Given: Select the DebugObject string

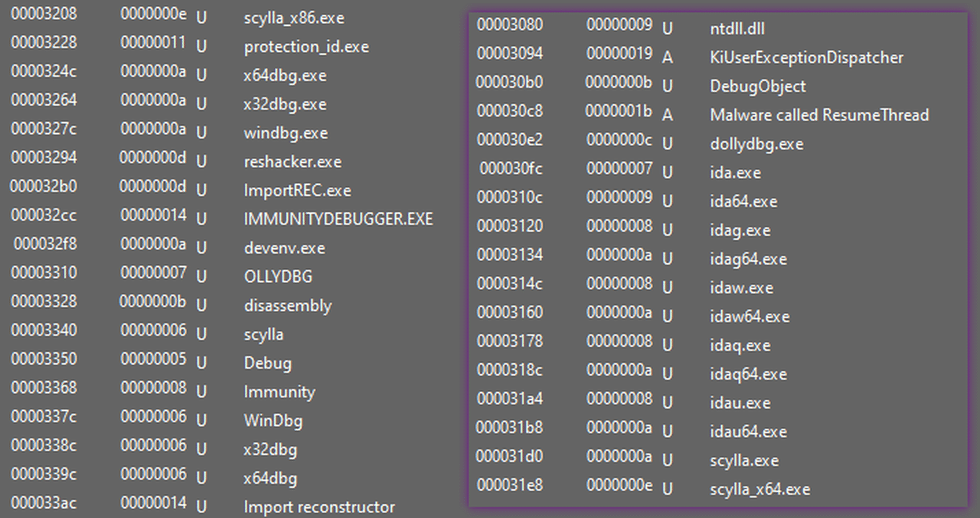Looking at the screenshot, I should coord(758,86).
